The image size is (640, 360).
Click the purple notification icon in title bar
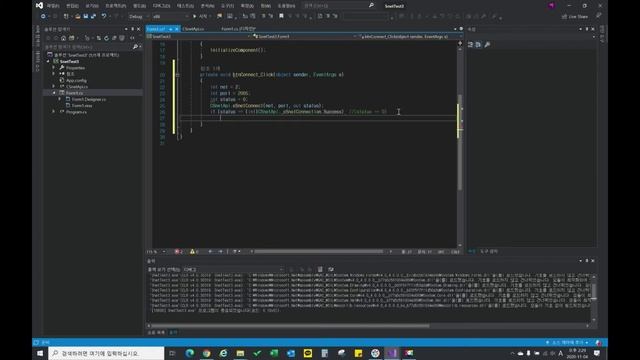551,6
